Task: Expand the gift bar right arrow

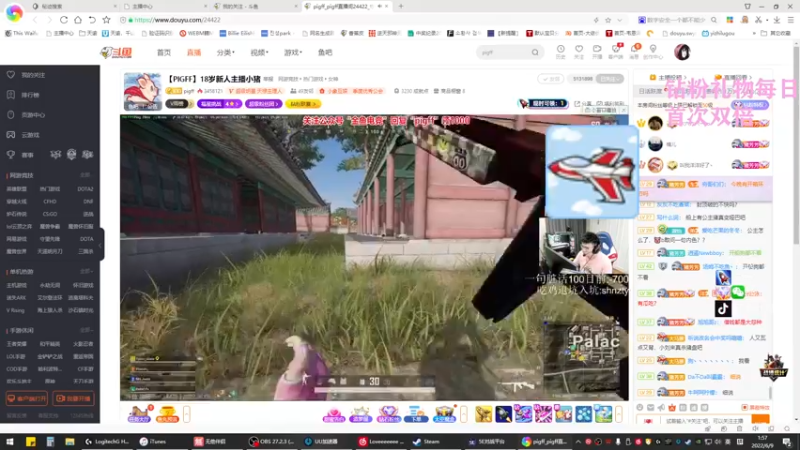Action: [619, 414]
